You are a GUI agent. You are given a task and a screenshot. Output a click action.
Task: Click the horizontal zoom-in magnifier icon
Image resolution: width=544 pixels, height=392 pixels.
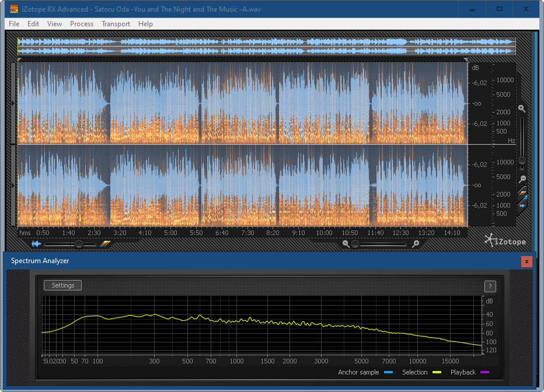[415, 244]
